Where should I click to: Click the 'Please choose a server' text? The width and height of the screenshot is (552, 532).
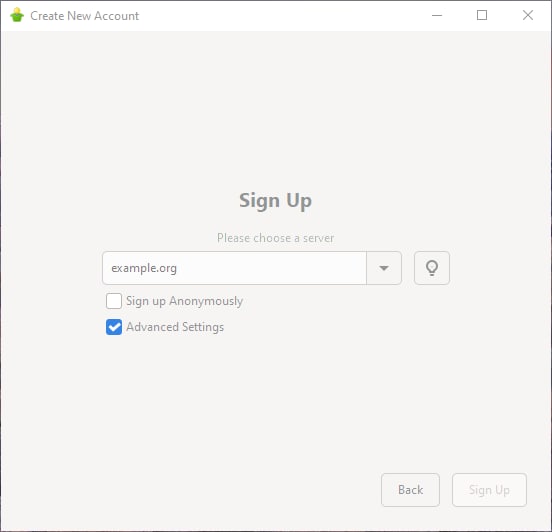(275, 238)
